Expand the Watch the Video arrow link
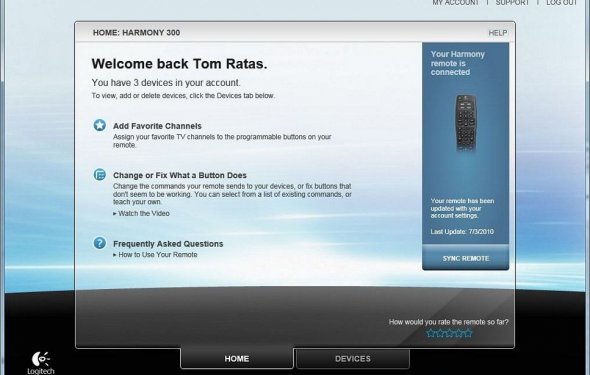Viewport: 590px width, 375px height. (x=141, y=213)
